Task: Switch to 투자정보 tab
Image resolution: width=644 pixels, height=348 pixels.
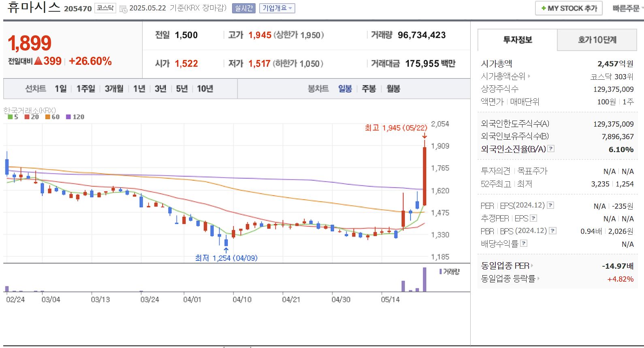Action: [518, 40]
